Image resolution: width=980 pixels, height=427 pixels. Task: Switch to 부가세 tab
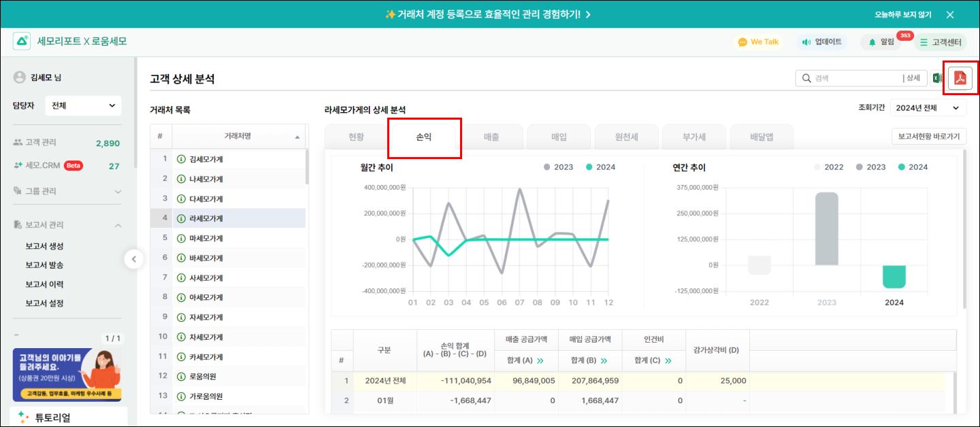[693, 137]
